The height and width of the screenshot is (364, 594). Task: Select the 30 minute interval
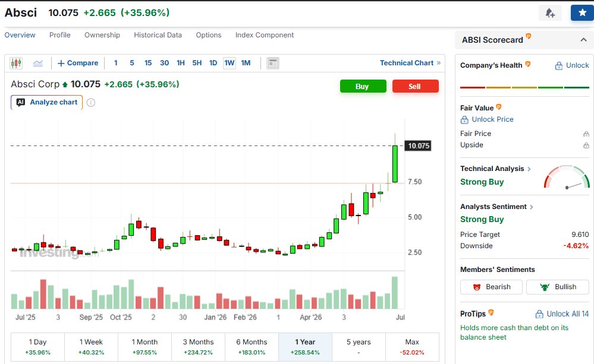[x=165, y=63]
